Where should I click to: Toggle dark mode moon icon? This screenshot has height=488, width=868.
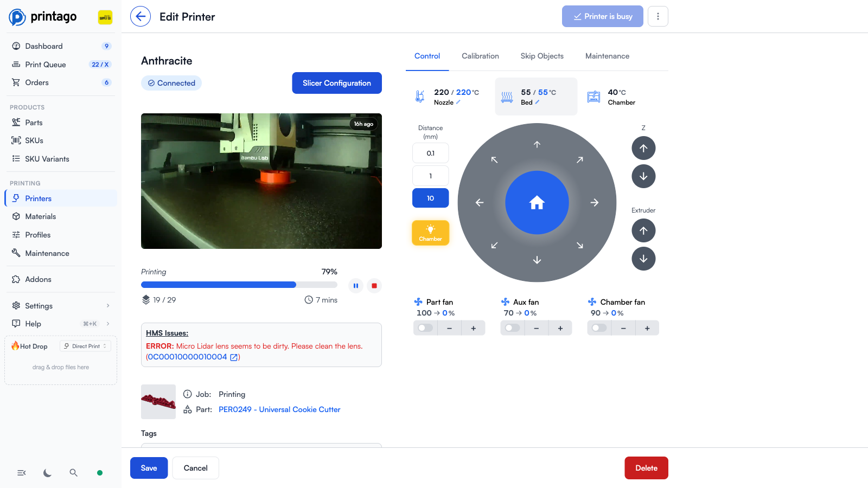pos(48,473)
